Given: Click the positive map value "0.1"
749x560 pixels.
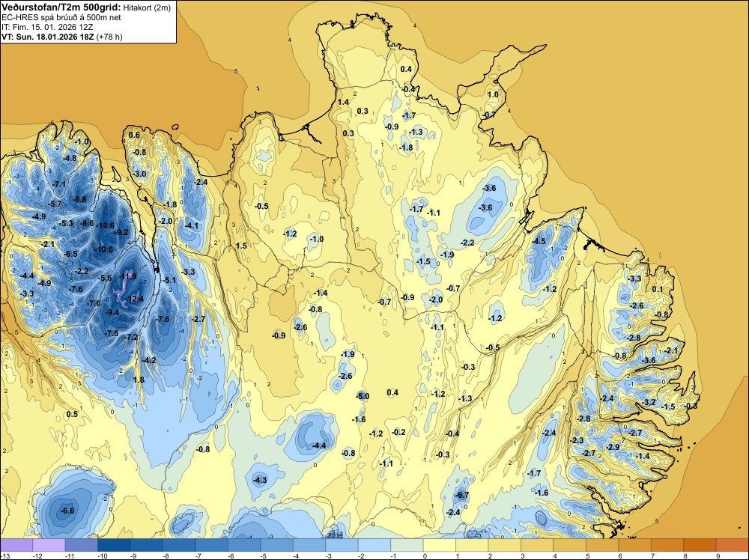Looking at the screenshot, I should click(x=658, y=289).
